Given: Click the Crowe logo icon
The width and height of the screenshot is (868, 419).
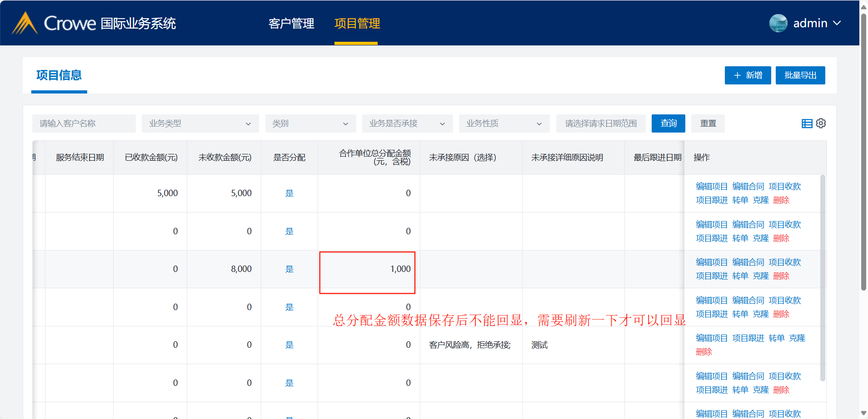Looking at the screenshot, I should (25, 23).
